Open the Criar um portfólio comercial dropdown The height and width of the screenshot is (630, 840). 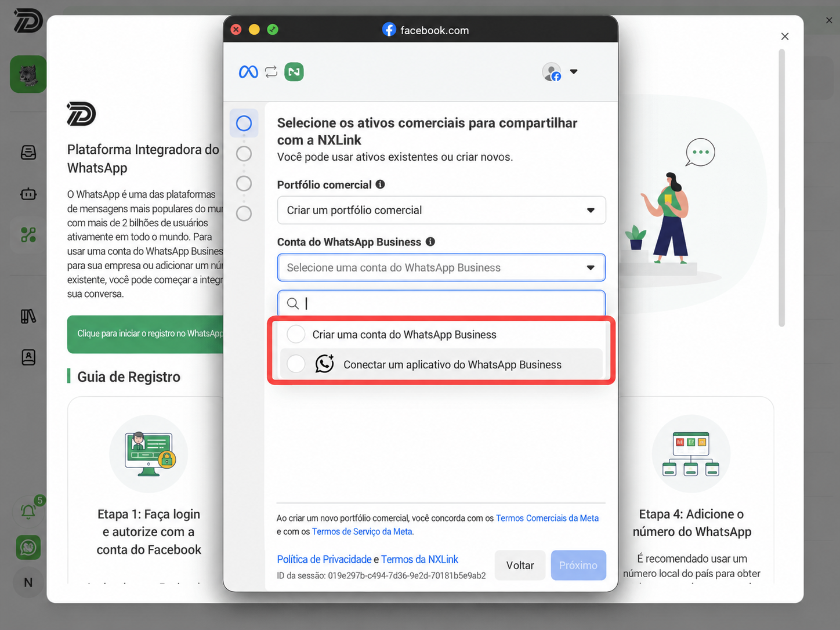click(441, 210)
